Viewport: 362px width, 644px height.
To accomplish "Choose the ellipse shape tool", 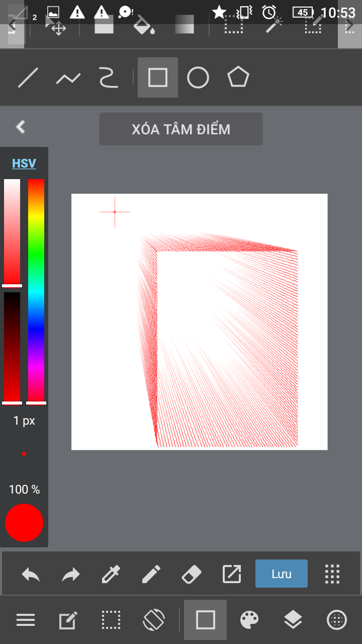I will (198, 78).
